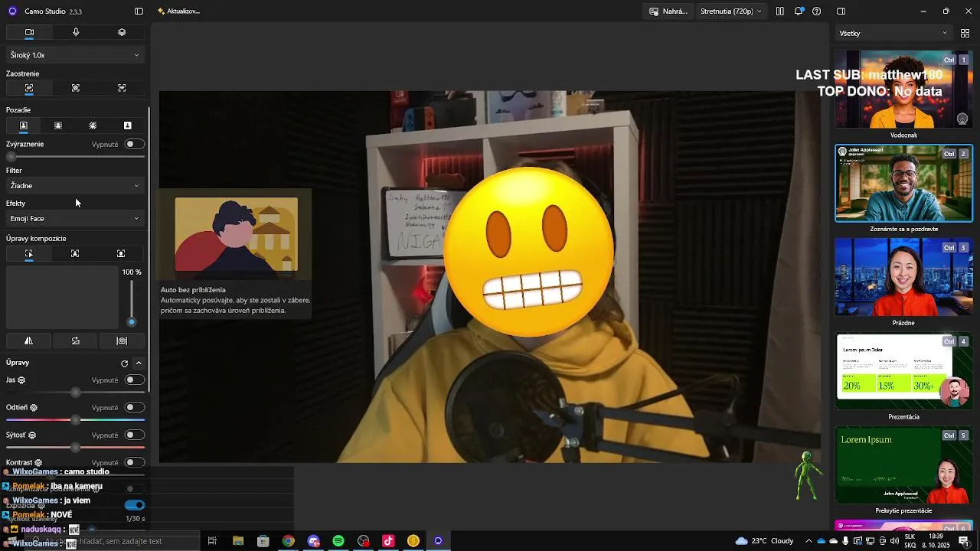
Task: Adjust the Zvýraznenie slider
Action: click(x=75, y=157)
